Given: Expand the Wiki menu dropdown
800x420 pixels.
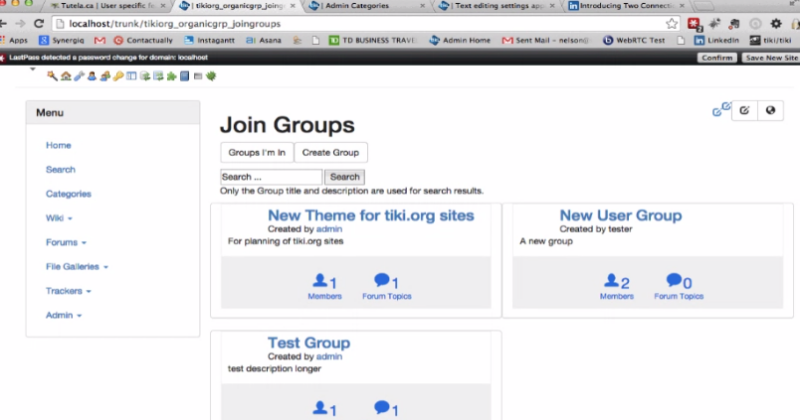Looking at the screenshot, I should [59, 218].
